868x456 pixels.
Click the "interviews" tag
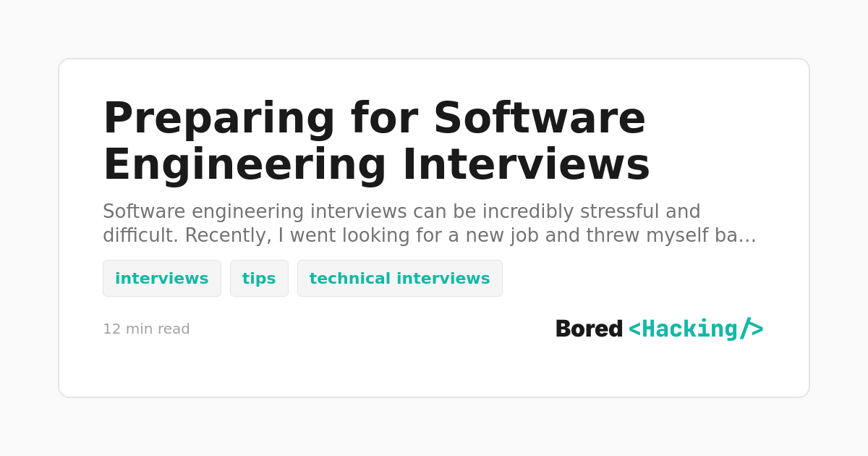tap(161, 279)
